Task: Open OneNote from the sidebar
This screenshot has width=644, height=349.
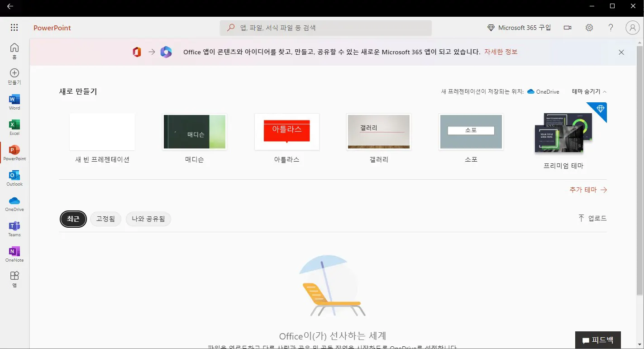Action: click(14, 254)
